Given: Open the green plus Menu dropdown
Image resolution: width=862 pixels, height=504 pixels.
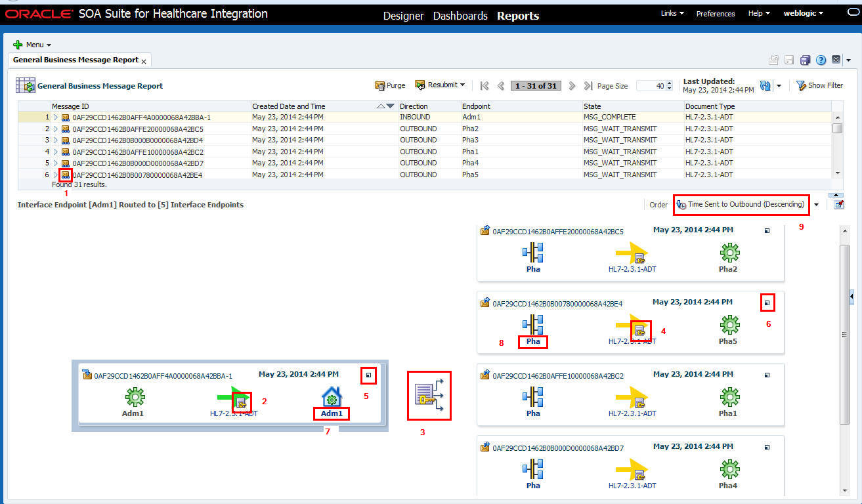Looking at the screenshot, I should tap(32, 45).
